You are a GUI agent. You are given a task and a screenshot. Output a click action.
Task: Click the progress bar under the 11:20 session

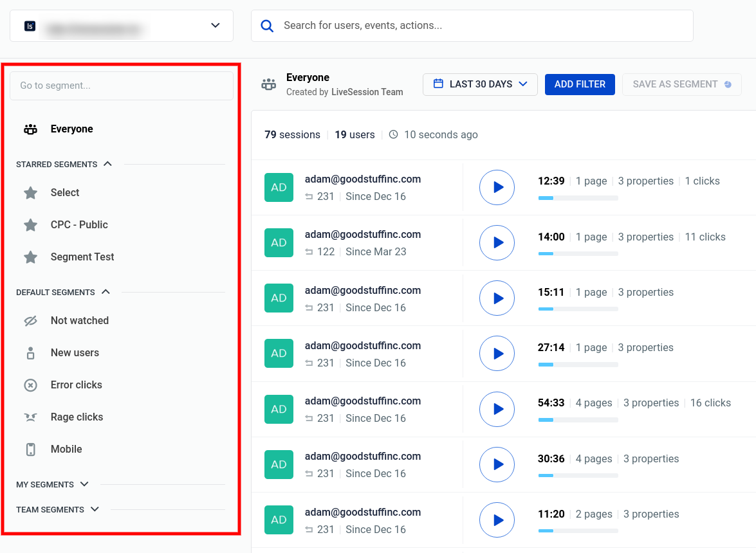(578, 531)
